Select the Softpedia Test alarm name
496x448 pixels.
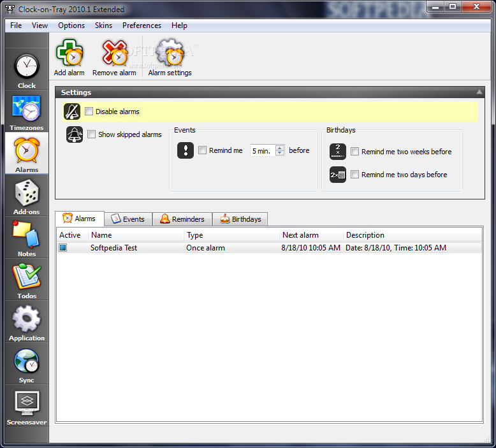113,247
